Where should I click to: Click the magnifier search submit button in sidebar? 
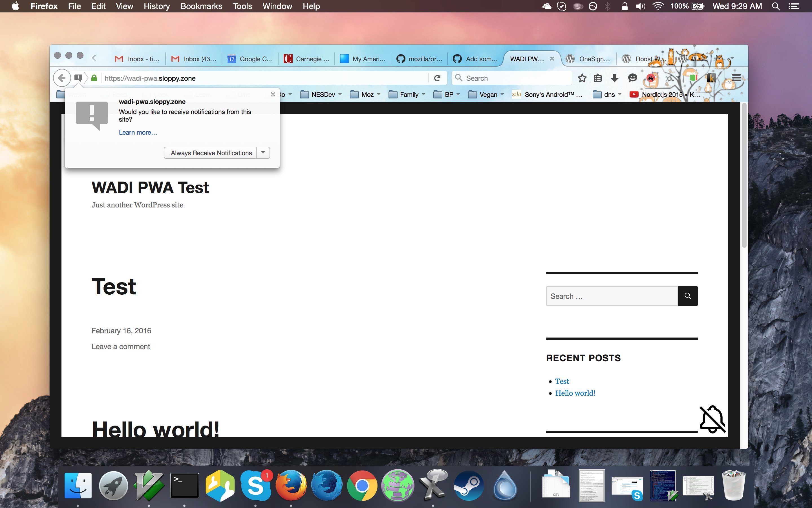687,296
